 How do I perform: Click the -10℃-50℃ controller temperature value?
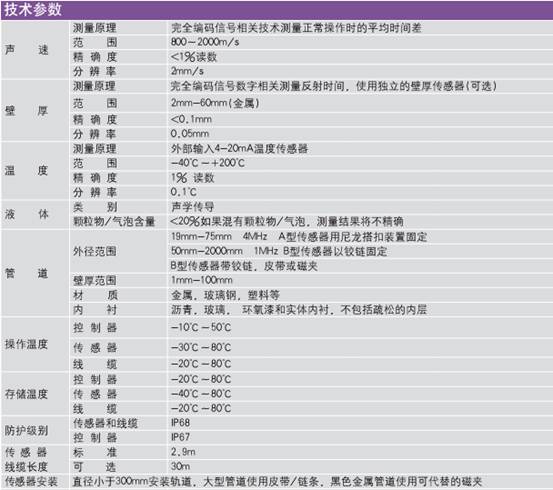coord(201,327)
